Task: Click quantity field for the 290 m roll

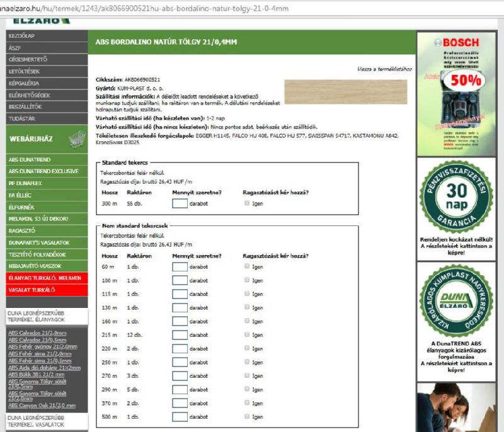Action: coord(180,390)
